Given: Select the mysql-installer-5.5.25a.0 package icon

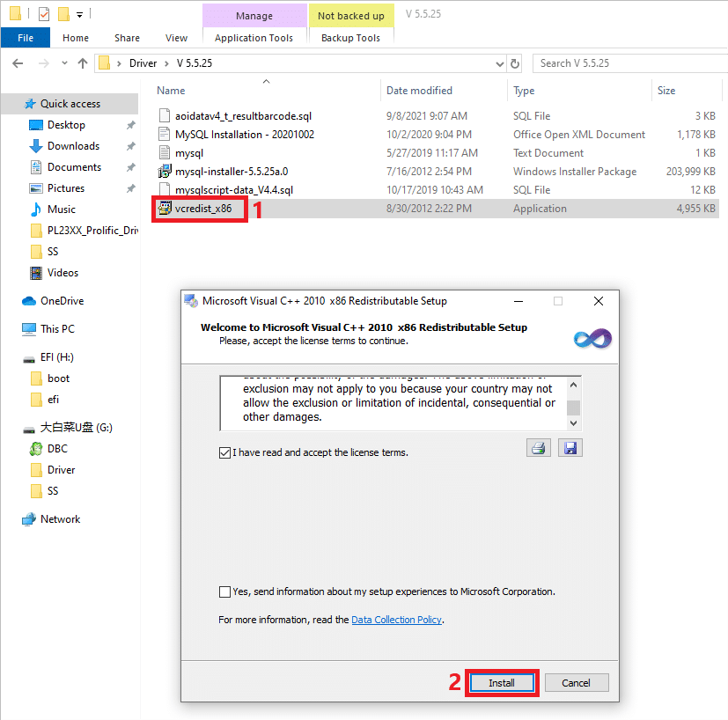Looking at the screenshot, I should [x=165, y=172].
